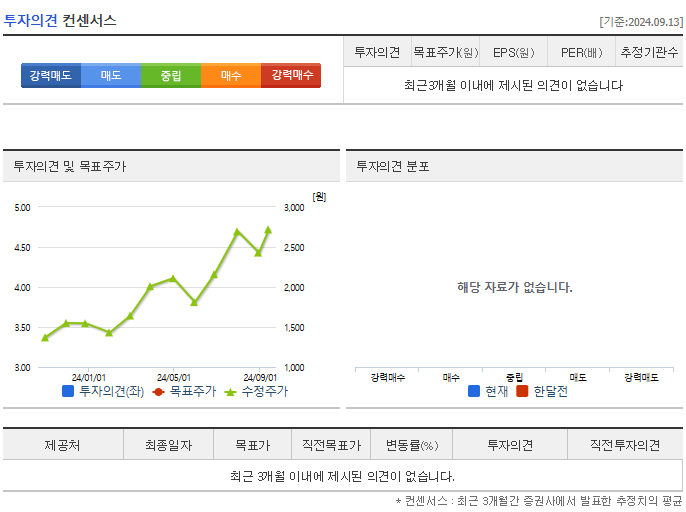The height and width of the screenshot is (512, 686).
Task: Click the last green triangle data point on the chart
Action: [268, 230]
